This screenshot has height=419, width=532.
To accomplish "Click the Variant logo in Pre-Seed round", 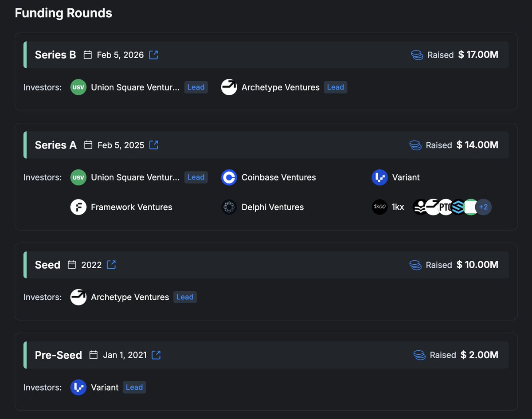I will click(x=78, y=387).
